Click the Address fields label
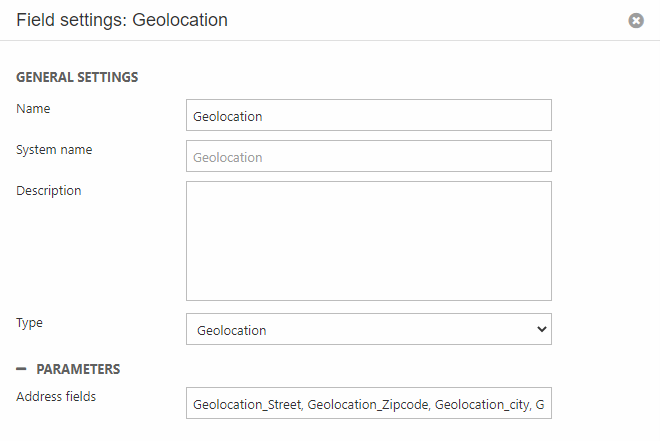Viewport: 660px width, 441px height. coord(56,397)
